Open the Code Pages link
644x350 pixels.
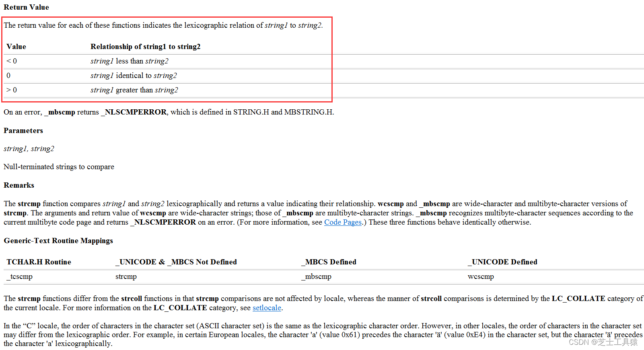point(343,222)
